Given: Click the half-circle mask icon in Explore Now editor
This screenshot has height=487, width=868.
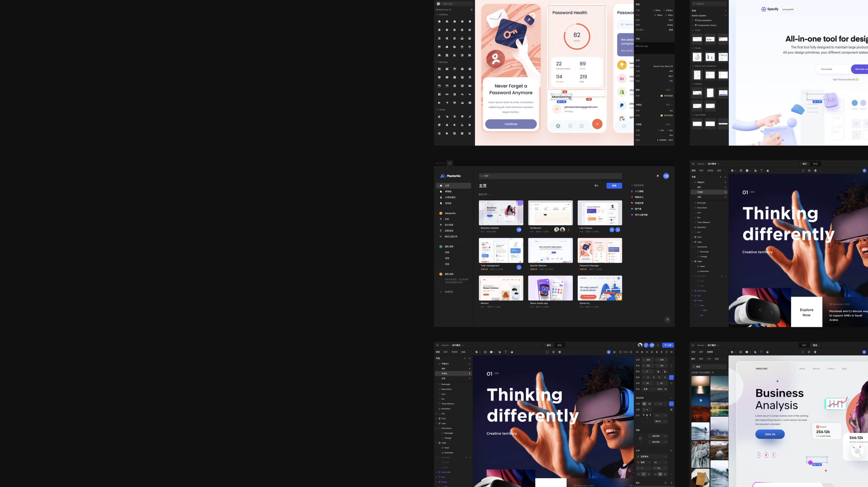Looking at the screenshot, I should (815, 170).
